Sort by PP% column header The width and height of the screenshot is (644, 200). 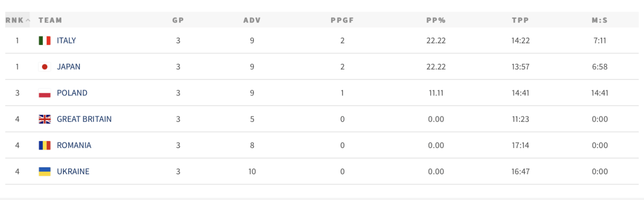[436, 20]
